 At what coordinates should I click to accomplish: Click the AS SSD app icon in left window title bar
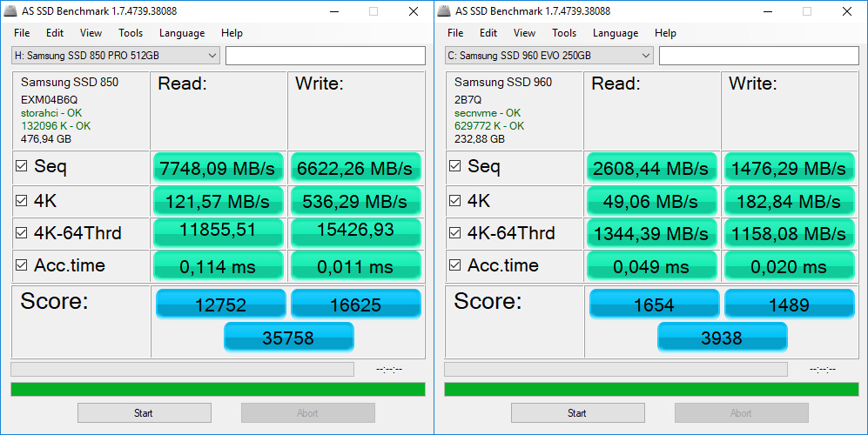click(x=10, y=11)
